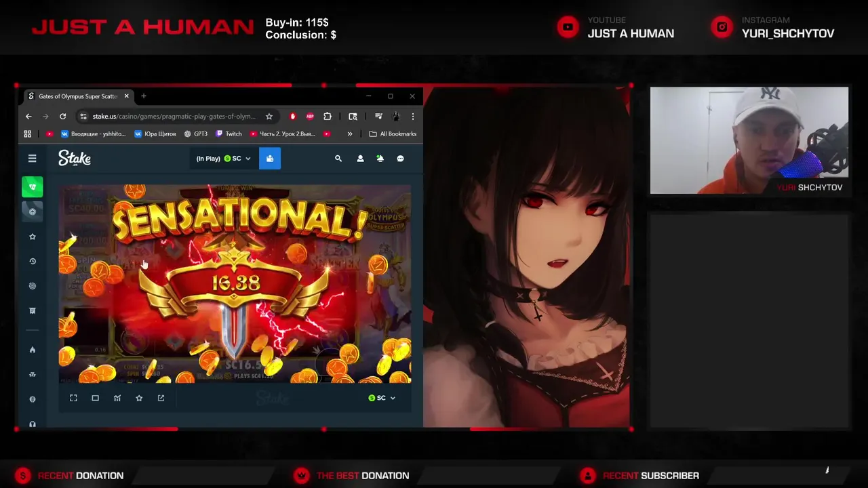View site information icon in address bar
Screen dimensions: 868x488
point(83,117)
